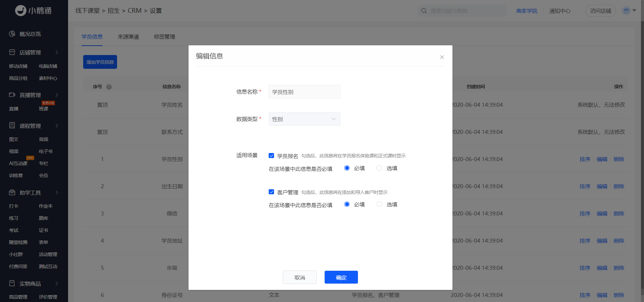Open the 数据类型 dropdown
This screenshot has width=644, height=302.
tap(305, 119)
